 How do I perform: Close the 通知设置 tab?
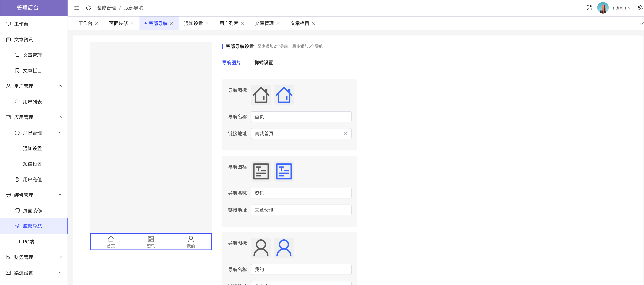(207, 23)
